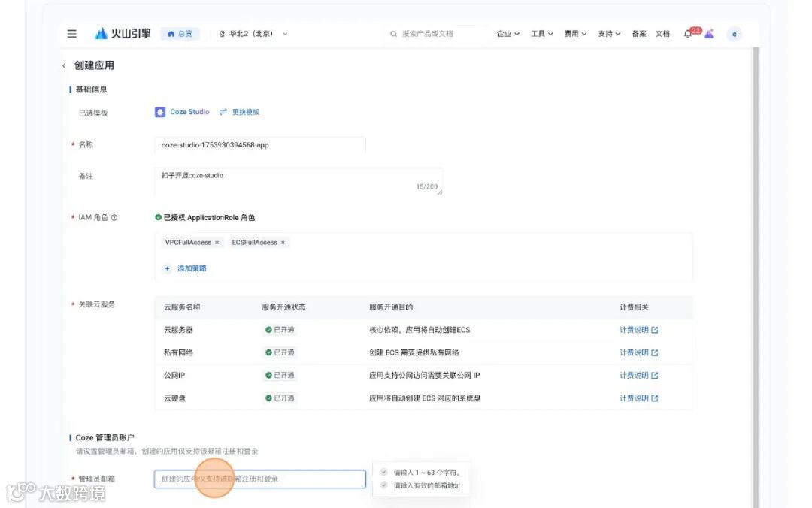
Task: Click the purple promotion icon beside bell
Action: tap(709, 34)
